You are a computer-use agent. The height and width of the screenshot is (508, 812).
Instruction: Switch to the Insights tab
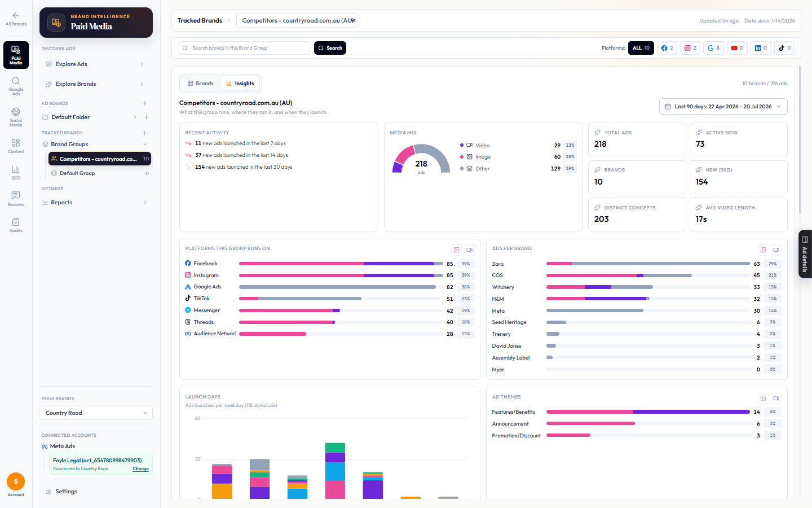click(x=240, y=84)
